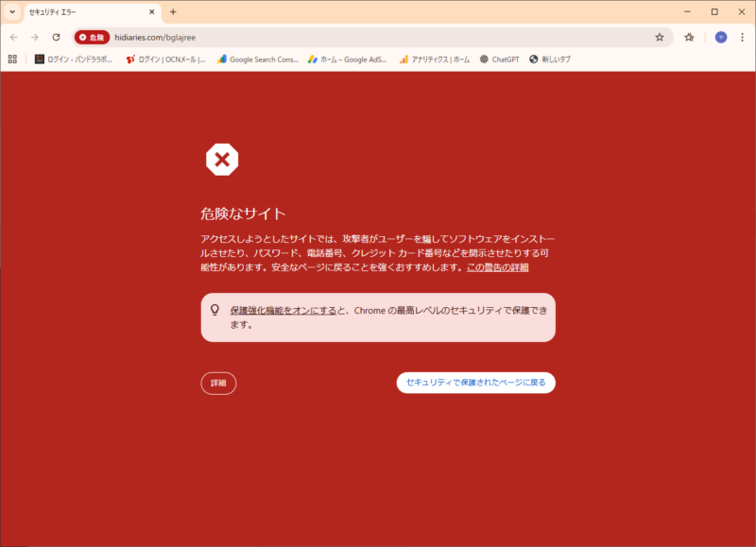Open the この警告の詳細 link
The image size is (756, 547).
[x=497, y=267]
